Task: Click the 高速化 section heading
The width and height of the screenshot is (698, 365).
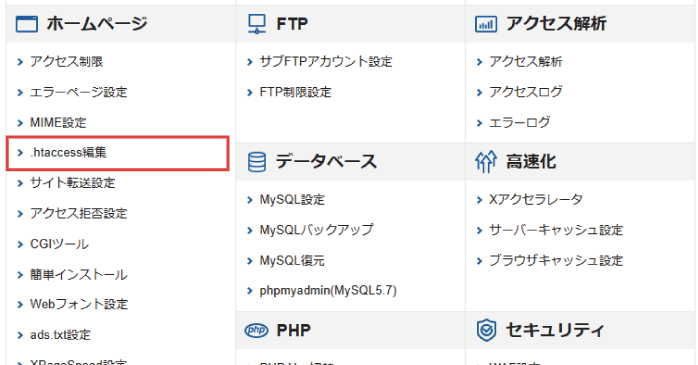Action: tap(531, 162)
